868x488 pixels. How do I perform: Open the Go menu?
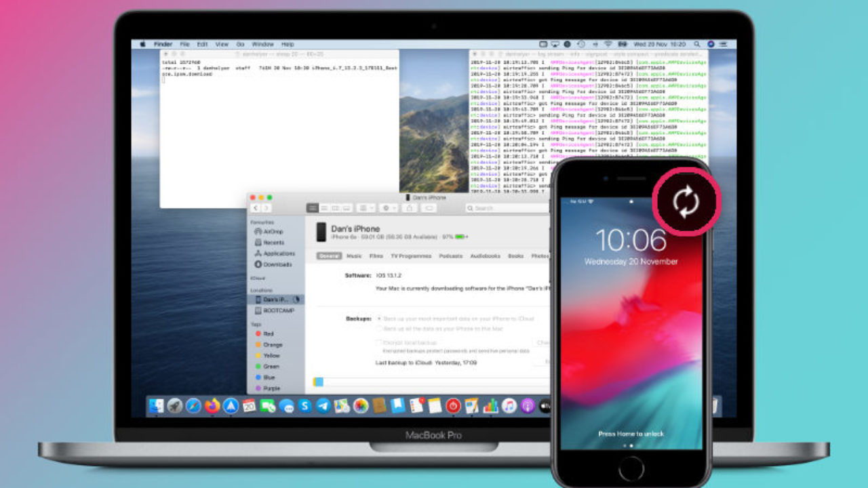pyautogui.click(x=240, y=44)
